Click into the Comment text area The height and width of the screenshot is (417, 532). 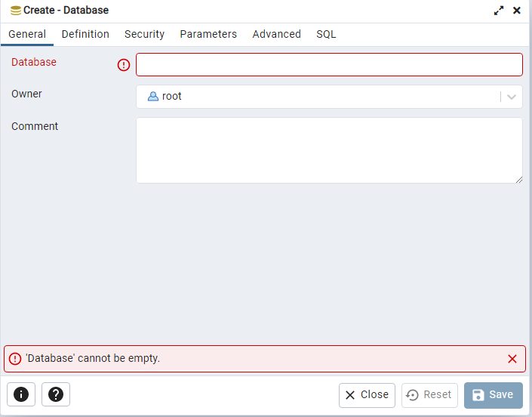coord(329,150)
